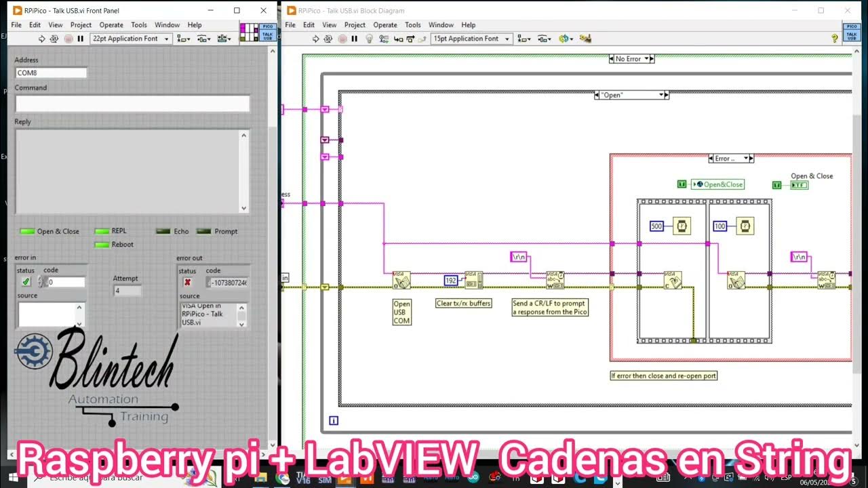The width and height of the screenshot is (868, 488).
Task: Toggle error in status checkmark
Action: point(26,282)
